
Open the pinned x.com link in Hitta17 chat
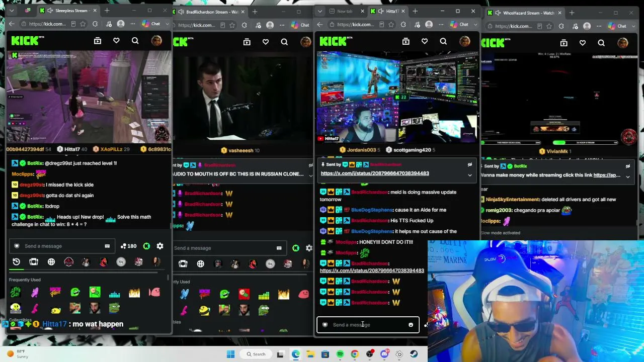coord(375,173)
